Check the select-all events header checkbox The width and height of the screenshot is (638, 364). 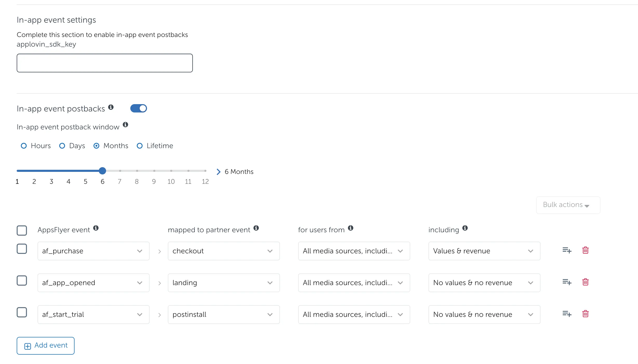pos(22,230)
